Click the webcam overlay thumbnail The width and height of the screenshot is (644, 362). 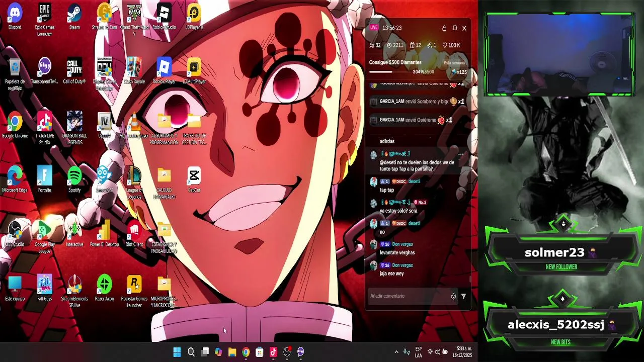pos(559,54)
